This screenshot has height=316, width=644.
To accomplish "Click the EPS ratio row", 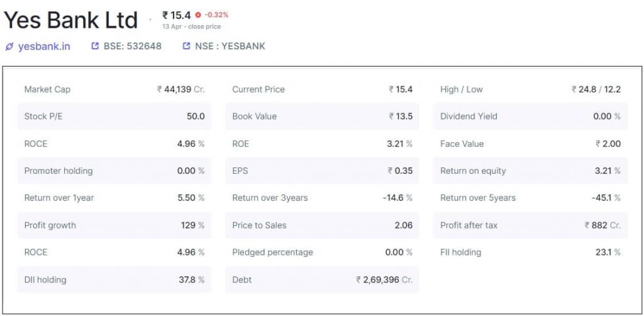I will pos(322,171).
